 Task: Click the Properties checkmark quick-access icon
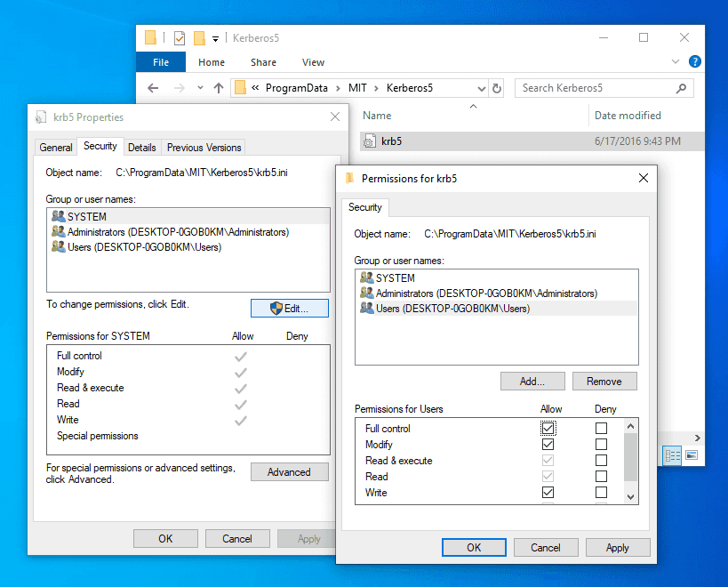[180, 38]
